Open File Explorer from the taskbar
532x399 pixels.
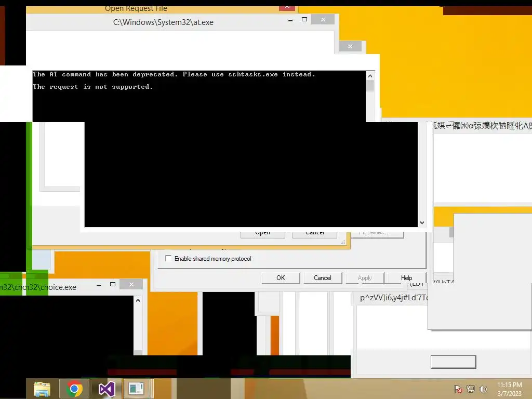coord(42,389)
